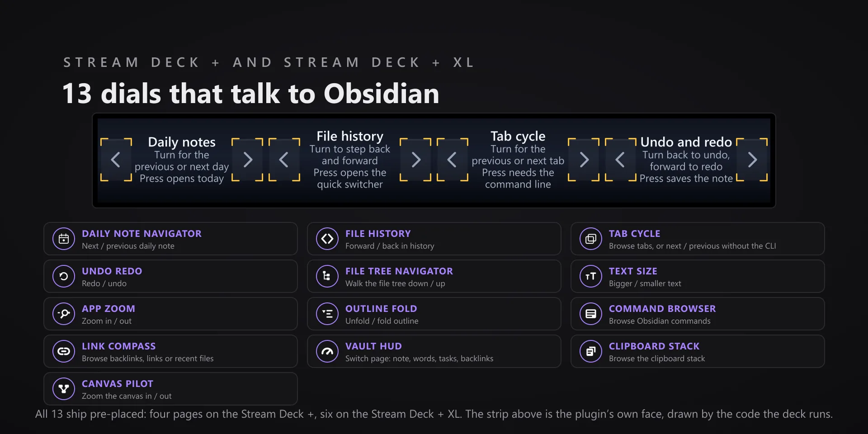Click 'Walk the file tree down / up'
The image size is (868, 434).
coord(395,283)
